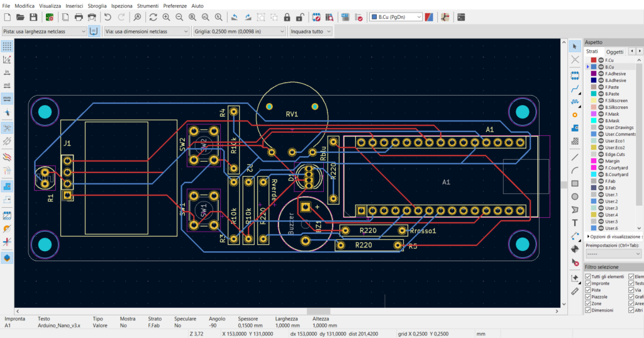The height and width of the screenshot is (338, 644).
Task: Redo the last action
Action: 121,17
